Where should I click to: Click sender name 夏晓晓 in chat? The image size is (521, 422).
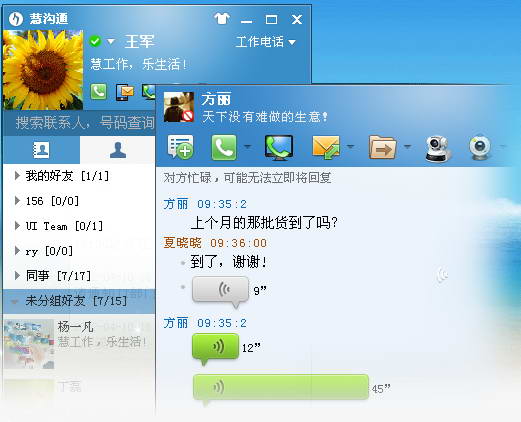coord(183,243)
